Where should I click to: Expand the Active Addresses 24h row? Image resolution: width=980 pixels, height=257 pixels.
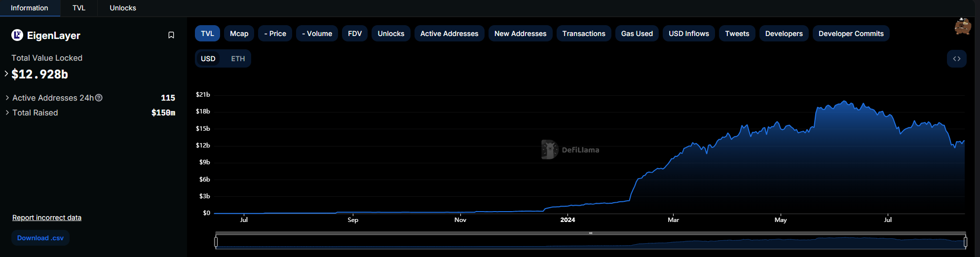(x=7, y=98)
